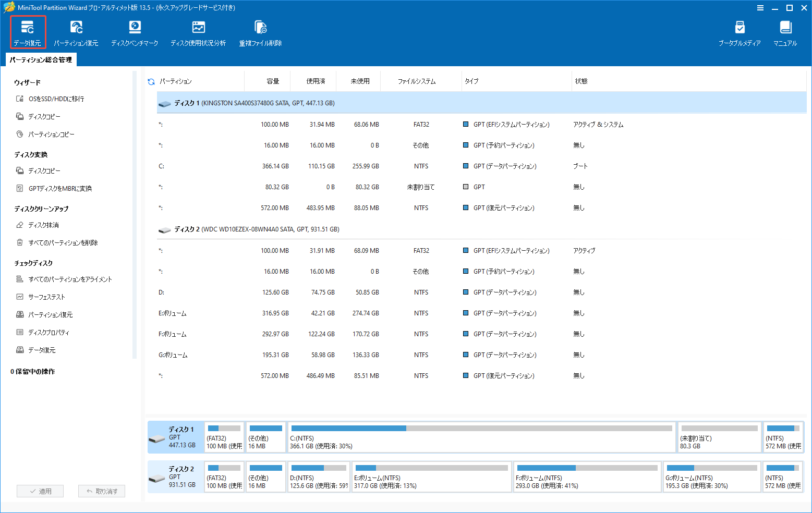This screenshot has width=812, height=513.
Task: Refresh the partition list with the circular arrow icon
Action: pyautogui.click(x=151, y=81)
